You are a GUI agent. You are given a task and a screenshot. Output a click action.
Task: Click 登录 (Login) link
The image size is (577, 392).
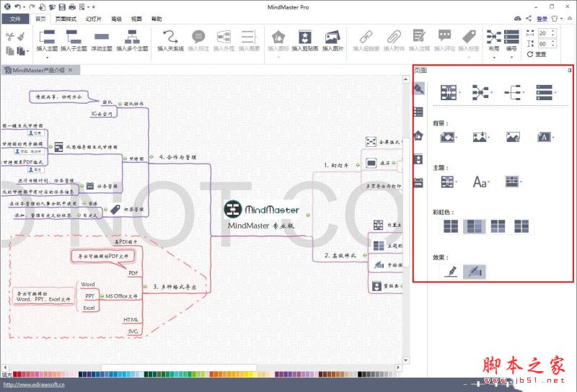(x=542, y=19)
